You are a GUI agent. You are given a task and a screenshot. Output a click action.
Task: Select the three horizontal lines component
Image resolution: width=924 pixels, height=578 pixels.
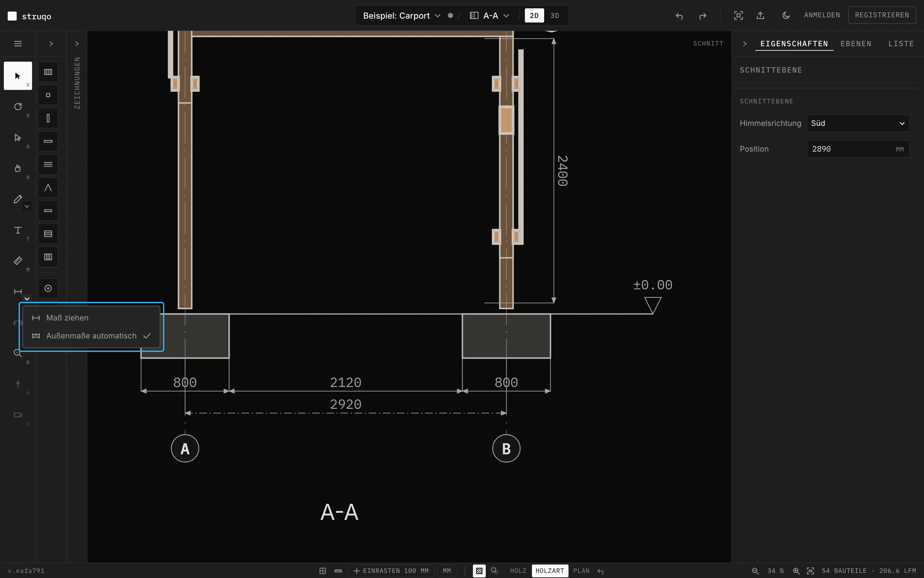(x=48, y=164)
